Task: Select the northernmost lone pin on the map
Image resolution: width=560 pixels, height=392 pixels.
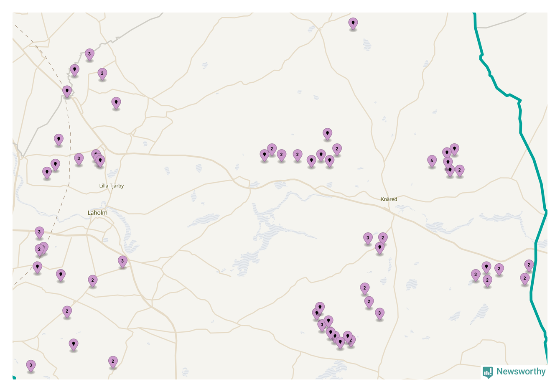Action: click(x=353, y=23)
